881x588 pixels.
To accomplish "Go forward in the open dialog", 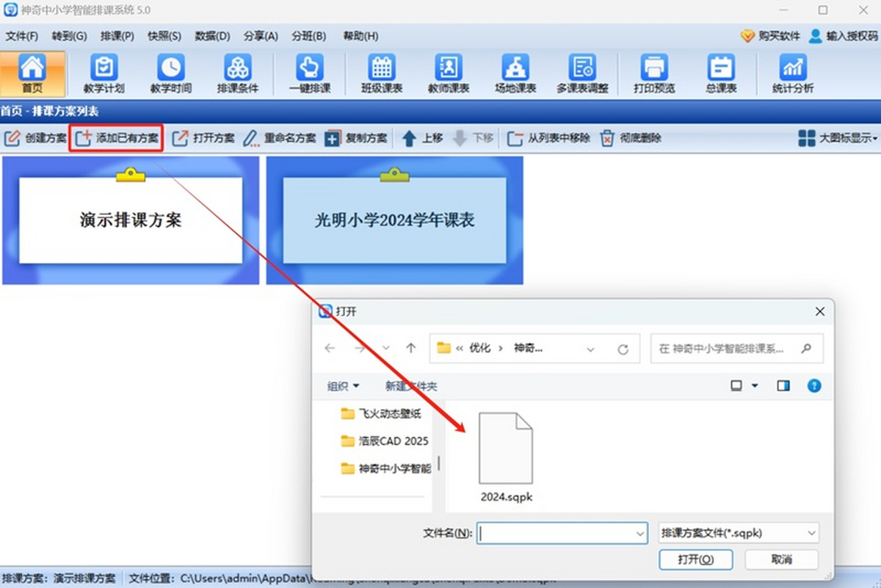I will point(359,349).
